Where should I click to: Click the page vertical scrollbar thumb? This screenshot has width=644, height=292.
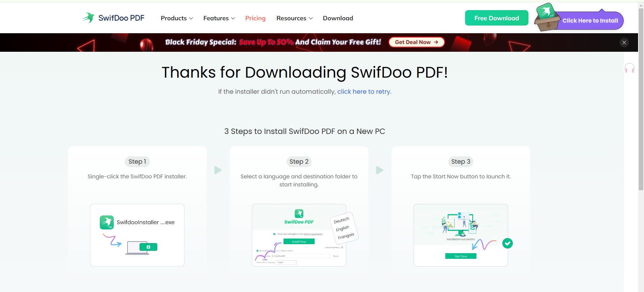(641, 100)
